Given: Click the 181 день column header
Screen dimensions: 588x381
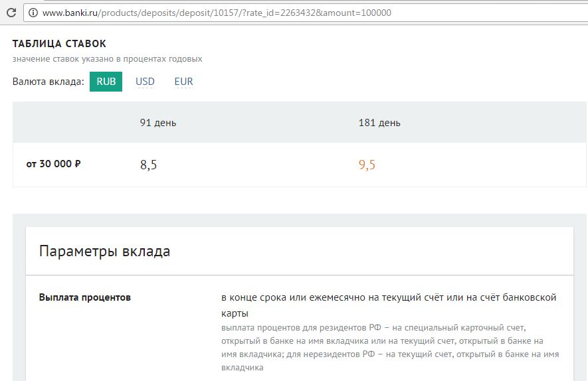Looking at the screenshot, I should 379,123.
